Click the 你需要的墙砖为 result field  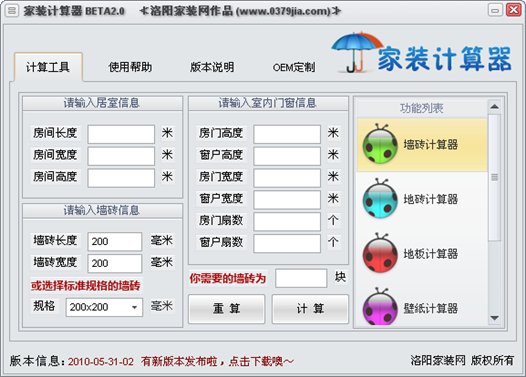301,278
